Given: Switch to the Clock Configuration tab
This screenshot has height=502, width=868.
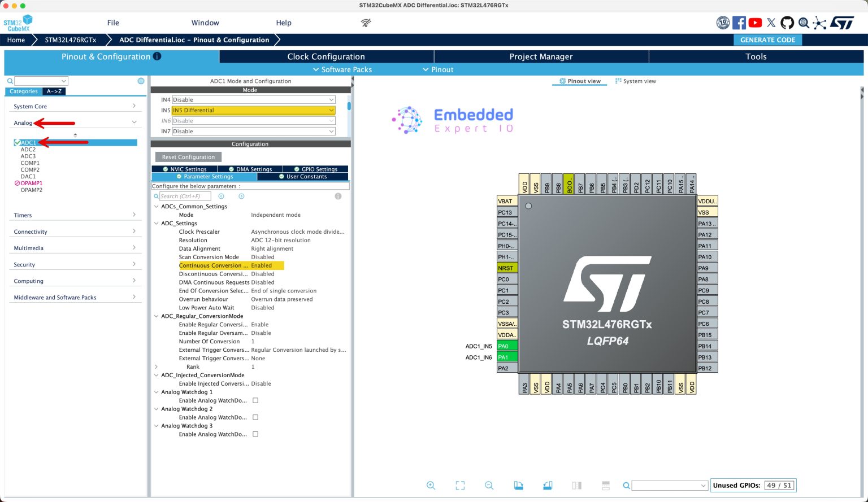Looking at the screenshot, I should pyautogui.click(x=324, y=56).
